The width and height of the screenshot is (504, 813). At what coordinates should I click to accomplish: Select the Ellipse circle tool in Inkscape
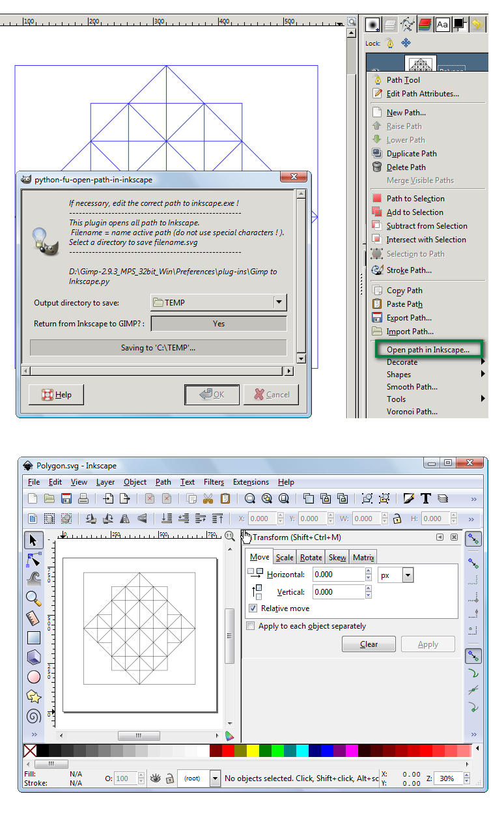[x=34, y=677]
